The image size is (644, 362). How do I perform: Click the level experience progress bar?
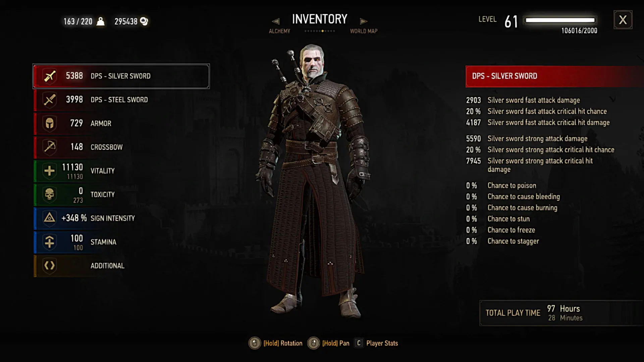(560, 20)
